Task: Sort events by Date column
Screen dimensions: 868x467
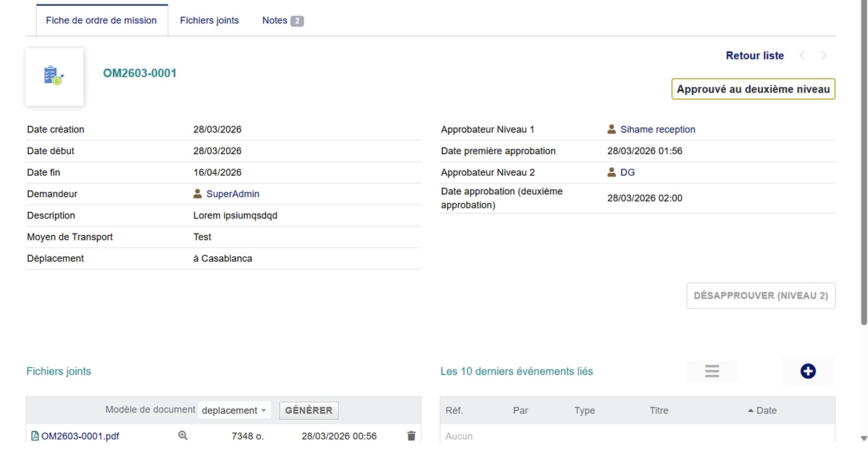Action: click(766, 411)
